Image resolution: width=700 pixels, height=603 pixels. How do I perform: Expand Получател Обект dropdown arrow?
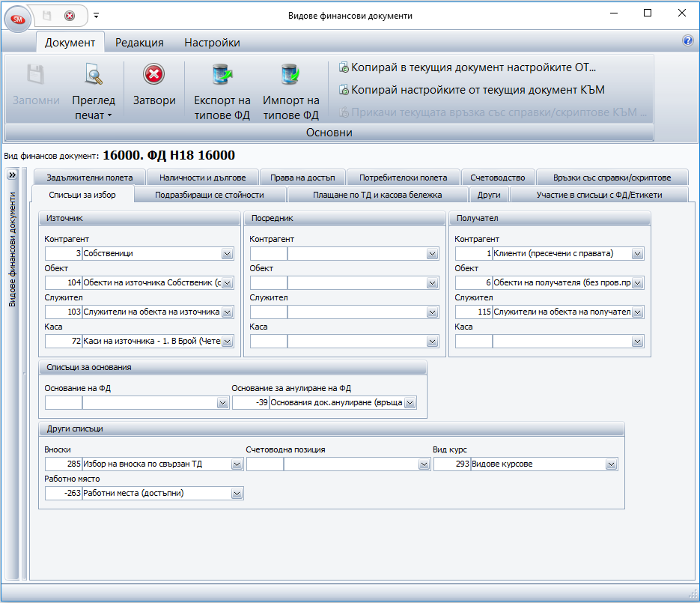638,282
